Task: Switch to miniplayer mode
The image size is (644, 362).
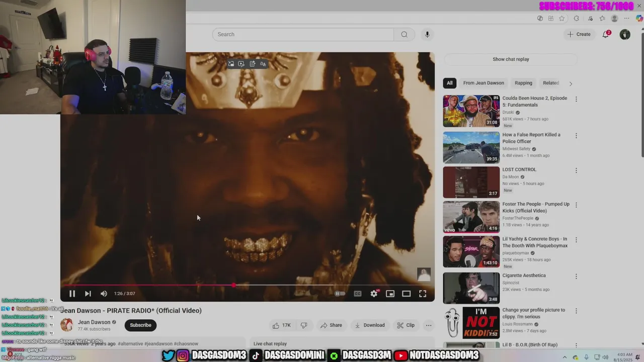Action: pyautogui.click(x=390, y=294)
